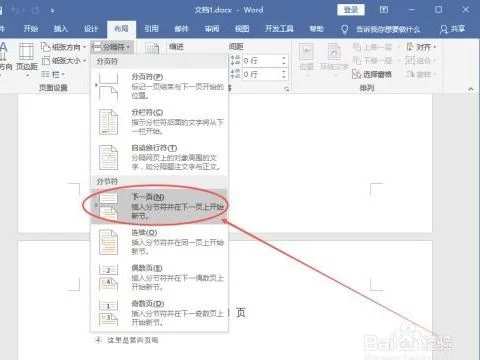
Task: Open the 对齐 align dropdown
Action: [421, 47]
